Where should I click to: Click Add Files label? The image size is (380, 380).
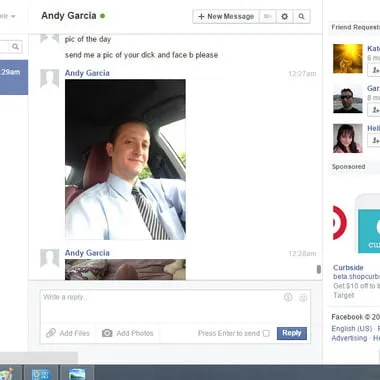tap(75, 333)
